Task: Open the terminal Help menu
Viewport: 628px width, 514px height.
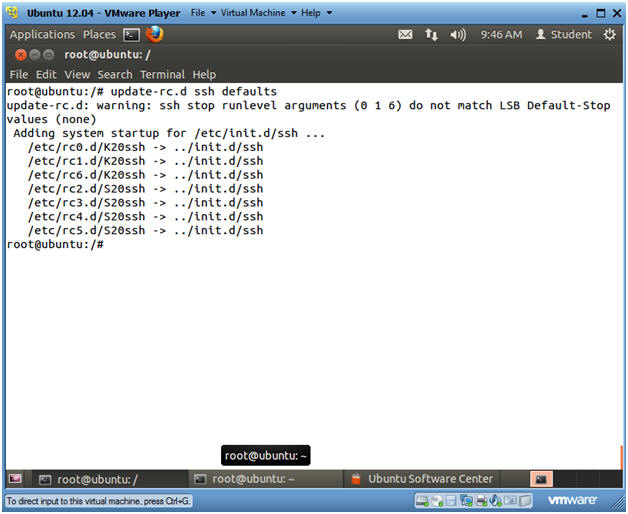Action: click(x=204, y=75)
